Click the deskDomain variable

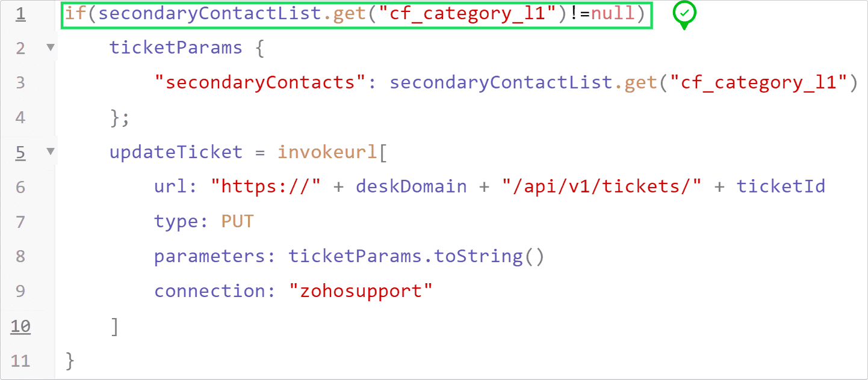point(411,187)
